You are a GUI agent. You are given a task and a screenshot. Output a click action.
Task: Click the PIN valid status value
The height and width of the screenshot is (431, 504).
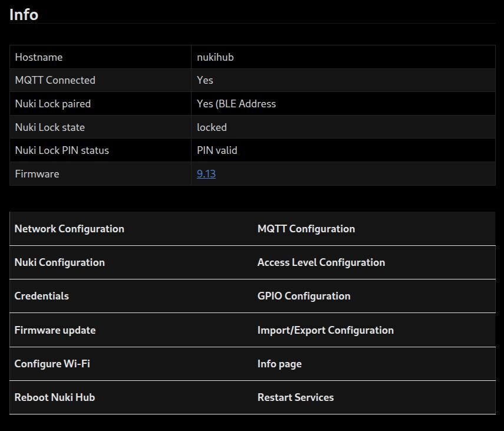coord(217,150)
